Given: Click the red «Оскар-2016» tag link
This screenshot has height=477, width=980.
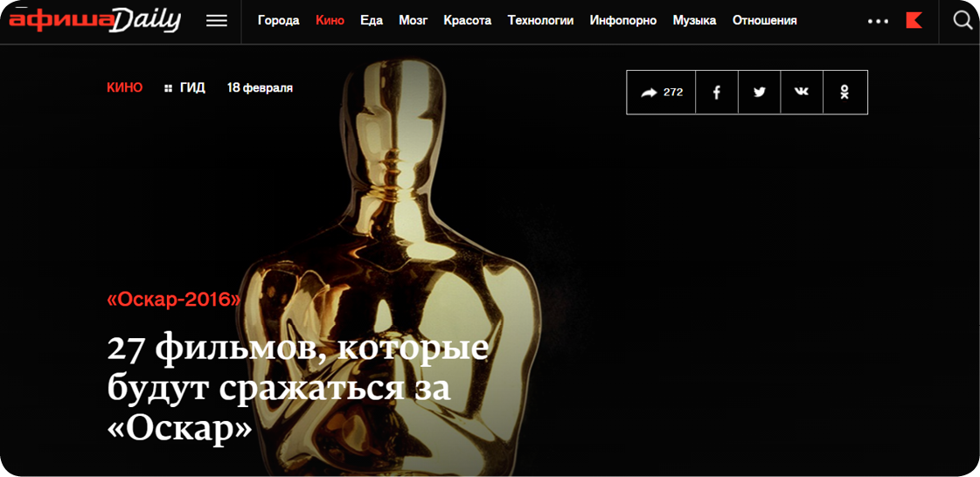Looking at the screenshot, I should click(174, 300).
